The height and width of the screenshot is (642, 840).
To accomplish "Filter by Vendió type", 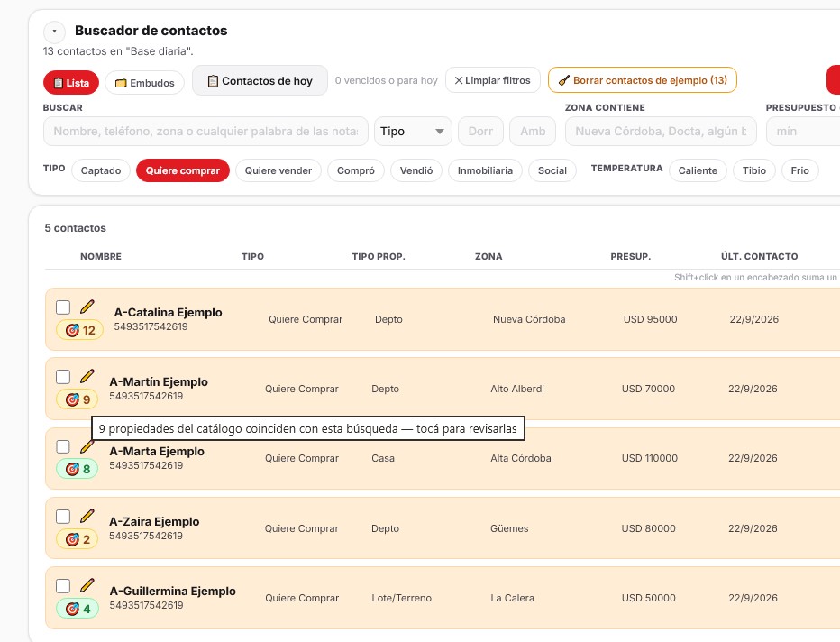I will coord(416,170).
